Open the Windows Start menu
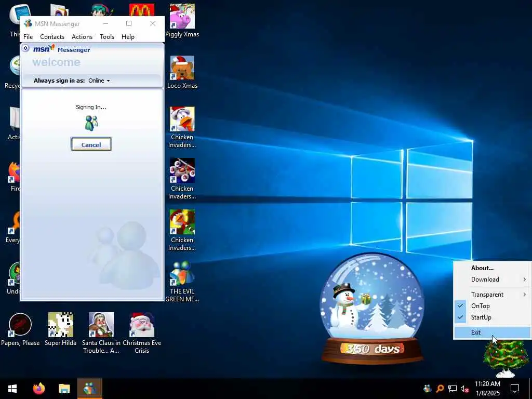Viewport: 532px width, 399px height. point(12,389)
